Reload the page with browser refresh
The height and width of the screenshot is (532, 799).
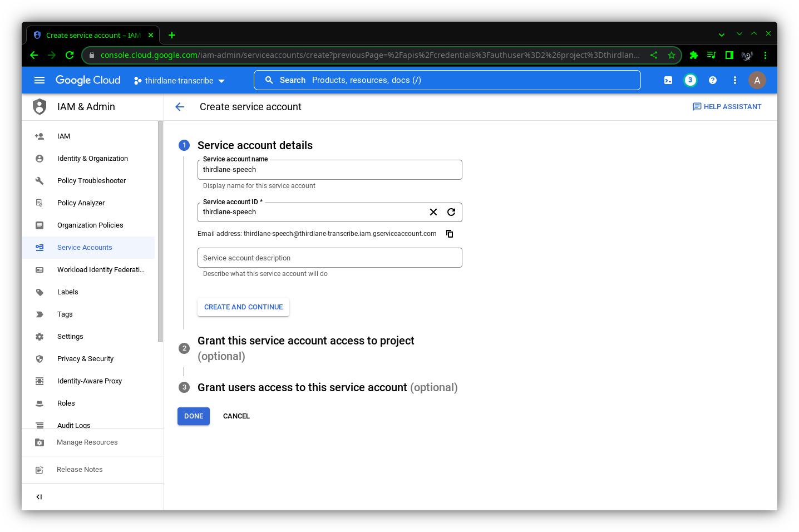70,55
